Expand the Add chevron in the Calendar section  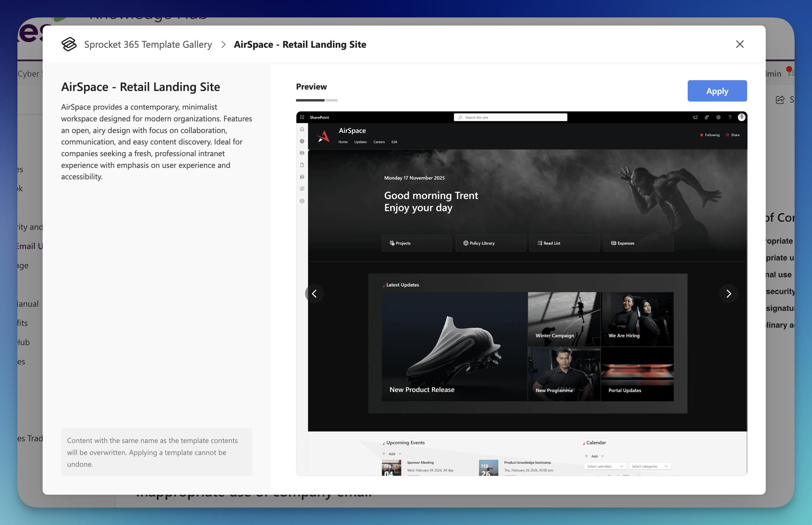tap(603, 456)
